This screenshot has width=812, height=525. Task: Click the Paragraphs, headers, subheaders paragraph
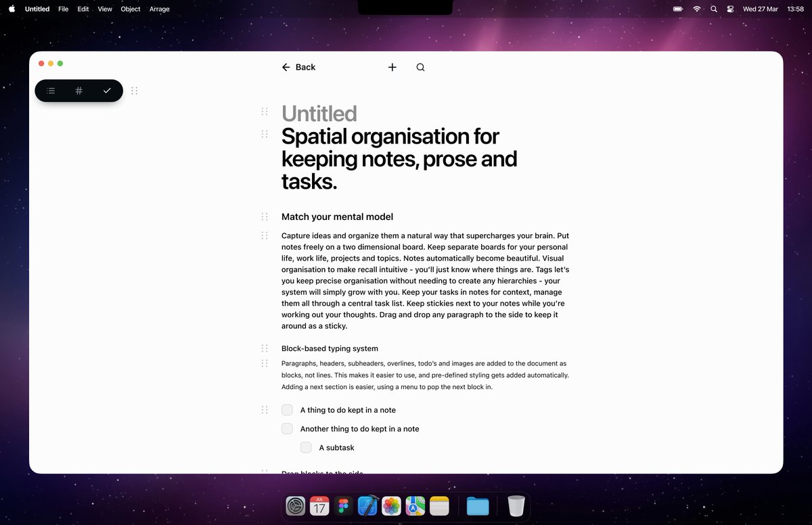[x=425, y=375]
